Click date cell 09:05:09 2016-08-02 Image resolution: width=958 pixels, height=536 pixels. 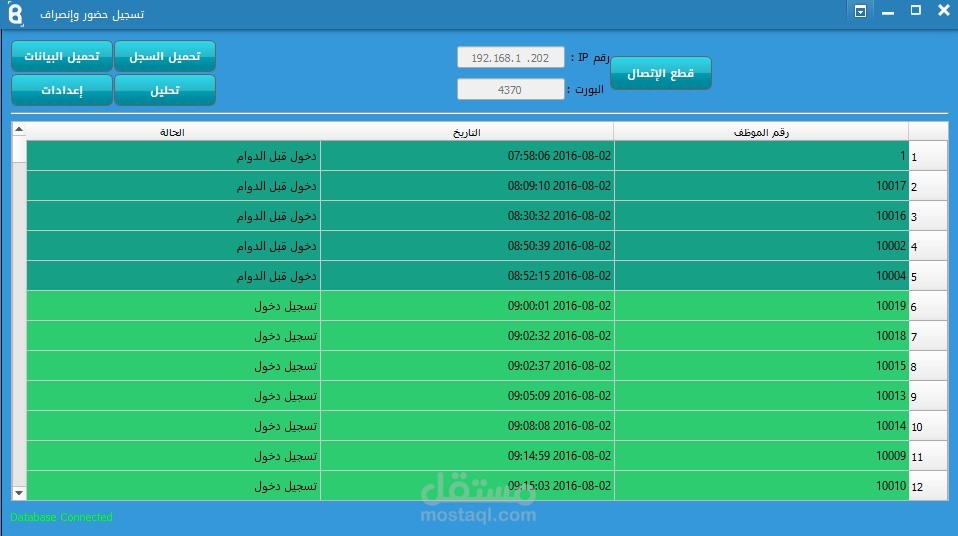pyautogui.click(x=467, y=395)
